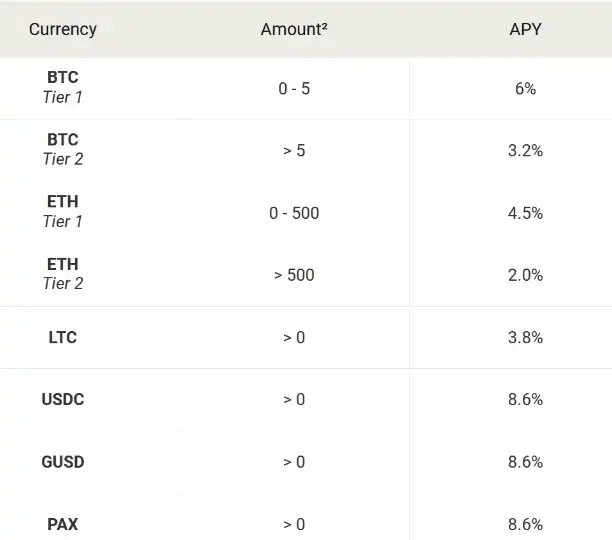Select the 0 - 5 amount cell
The width and height of the screenshot is (612, 540).
294,88
